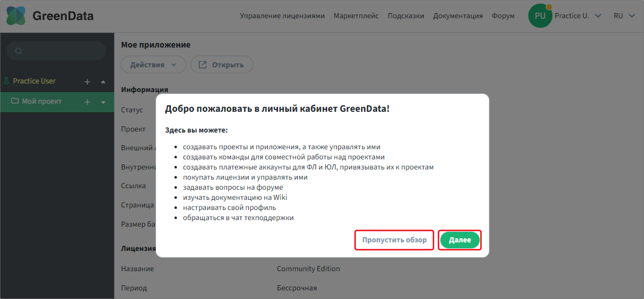
Task: Click the dialog title Добро пожаловать
Action: [277, 109]
